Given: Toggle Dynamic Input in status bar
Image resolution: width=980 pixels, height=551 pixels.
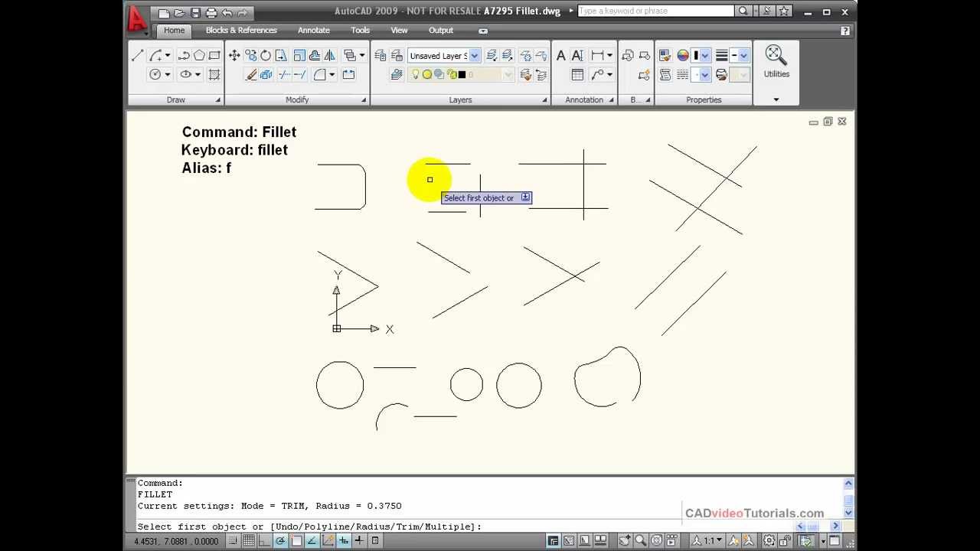Looking at the screenshot, I should [343, 540].
